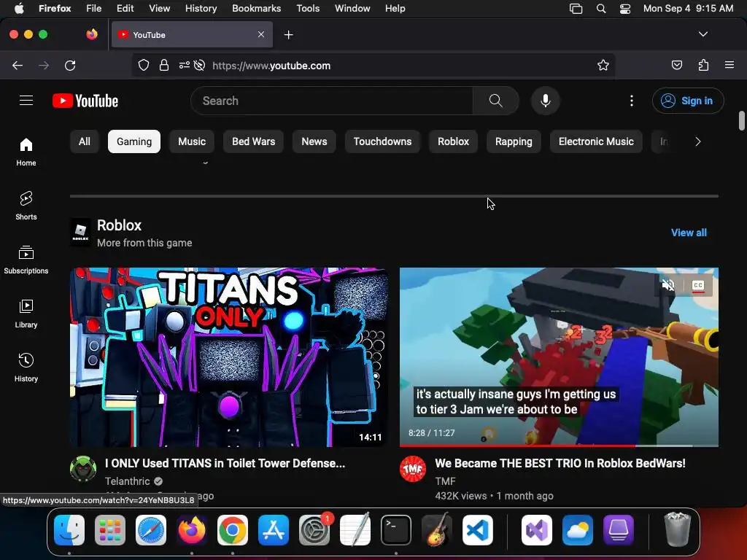Open the Roblox game icon

tap(80, 232)
